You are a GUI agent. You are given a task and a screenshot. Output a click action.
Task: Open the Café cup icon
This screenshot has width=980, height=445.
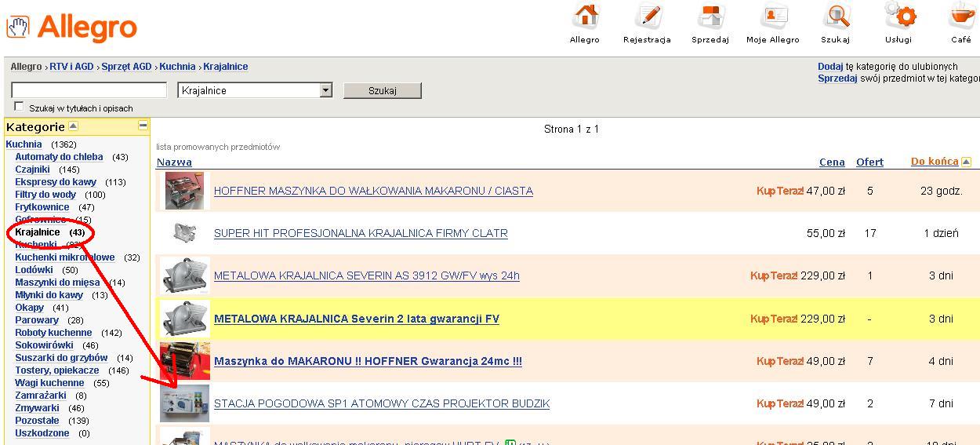[x=961, y=16]
